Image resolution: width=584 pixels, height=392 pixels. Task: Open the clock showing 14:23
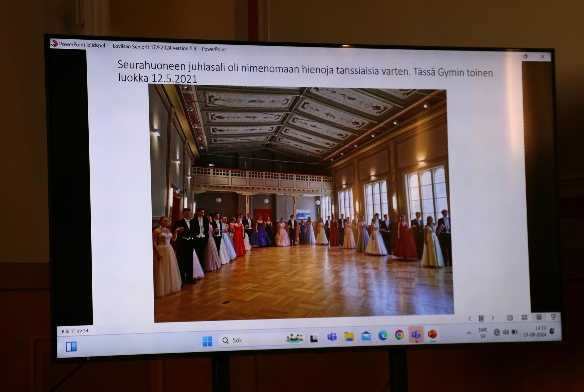coord(535,331)
